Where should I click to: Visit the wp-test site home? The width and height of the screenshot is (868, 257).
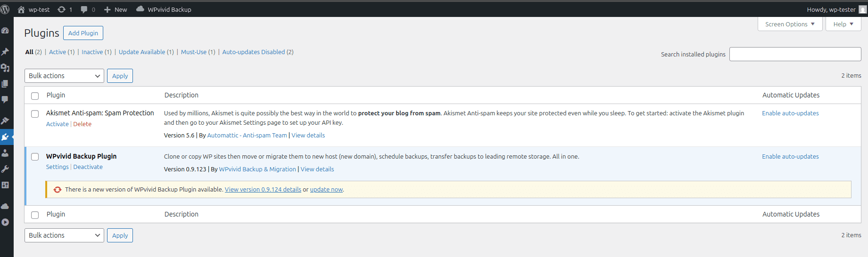click(x=33, y=9)
